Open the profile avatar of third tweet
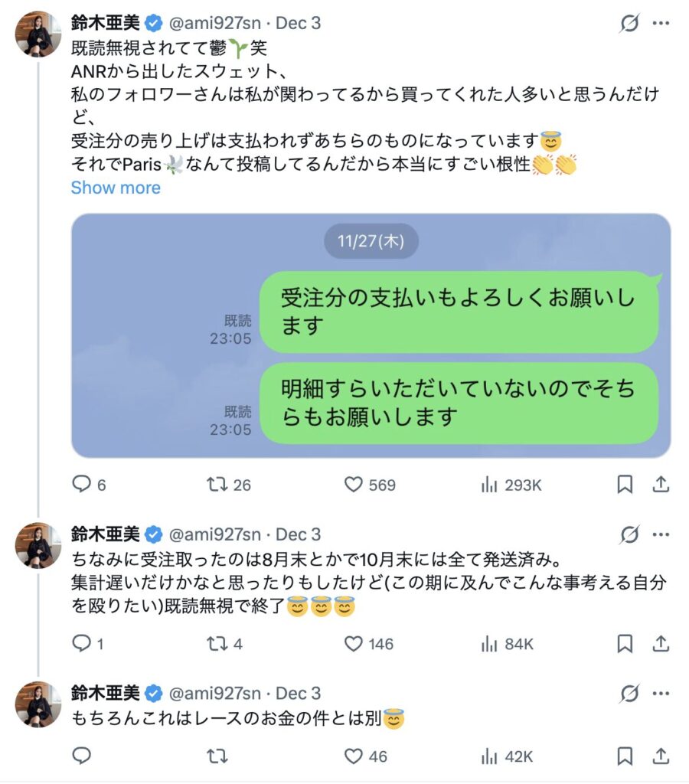Screen dimensions: 689x784 tap(38, 704)
